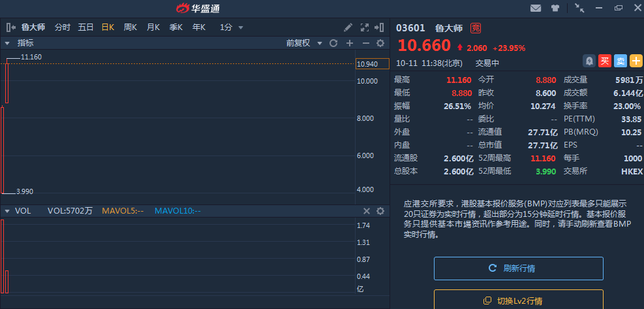Zoom out the chart with minus icon

pos(365,43)
